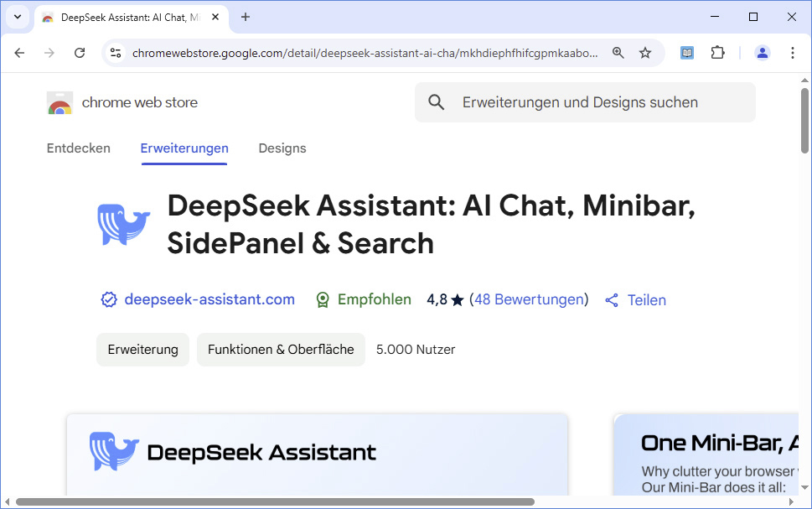Open the deepseek-assistant.com link
Screen dimensions: 812x509
point(209,299)
